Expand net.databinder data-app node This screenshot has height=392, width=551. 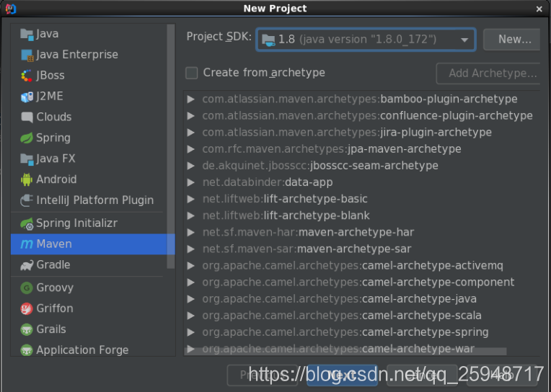point(191,182)
